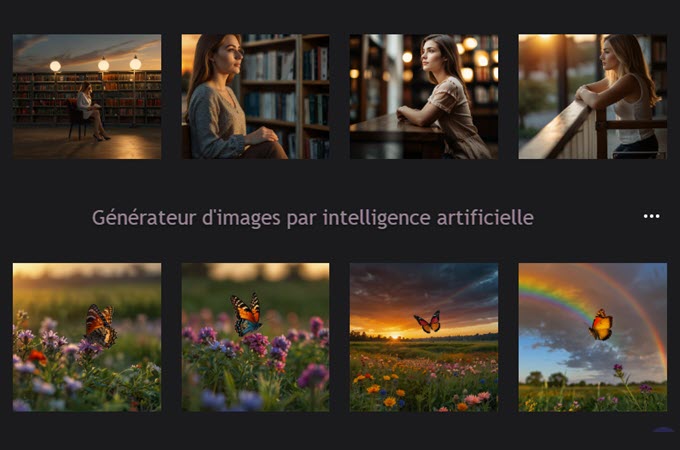The width and height of the screenshot is (680, 450).
Task: Select the woman leaning on wooden railing image
Action: point(592,96)
